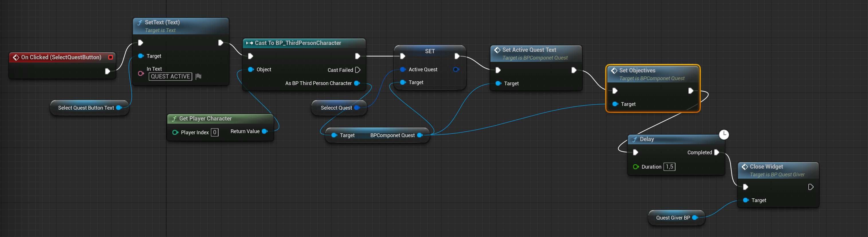Viewport: 868px width, 237px height.
Task: Click the Close Widget exec input pin
Action: (x=745, y=187)
